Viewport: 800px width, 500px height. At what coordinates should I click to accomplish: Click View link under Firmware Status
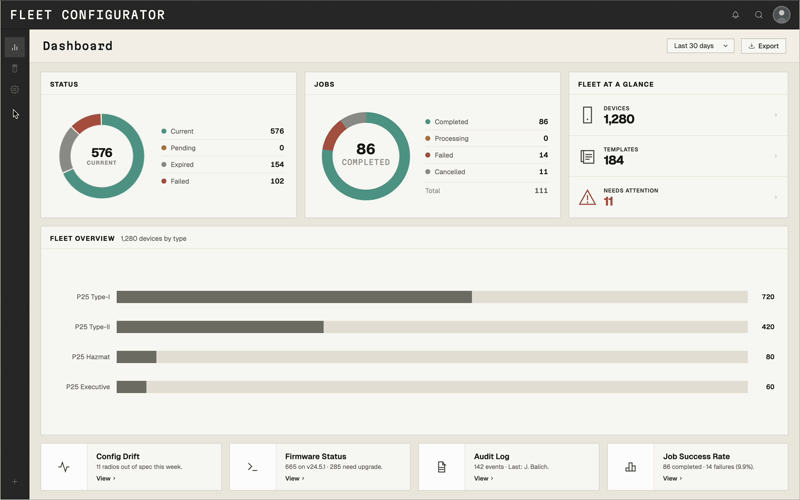[294, 479]
